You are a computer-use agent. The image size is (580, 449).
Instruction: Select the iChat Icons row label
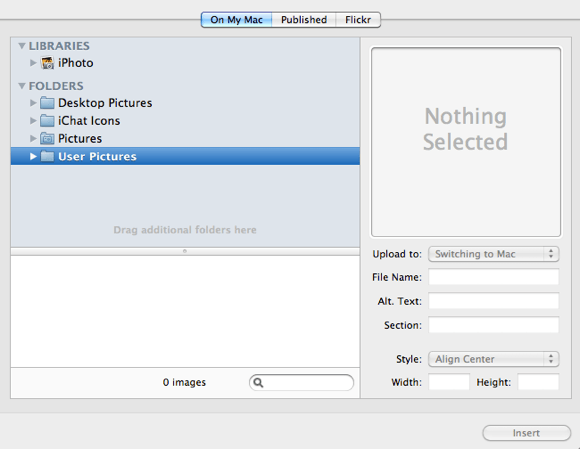coord(89,121)
